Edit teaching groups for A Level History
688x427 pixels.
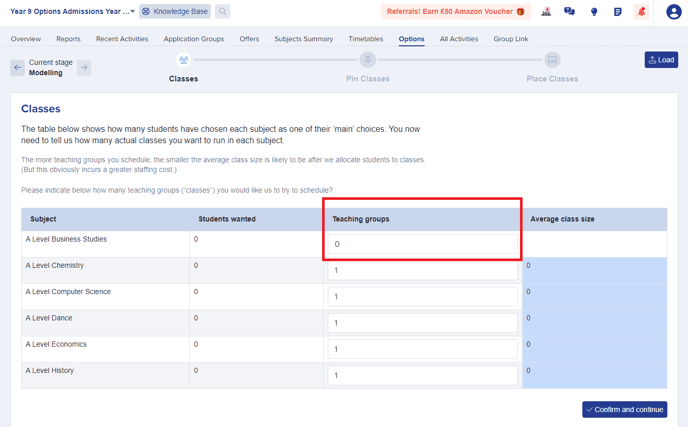423,376
